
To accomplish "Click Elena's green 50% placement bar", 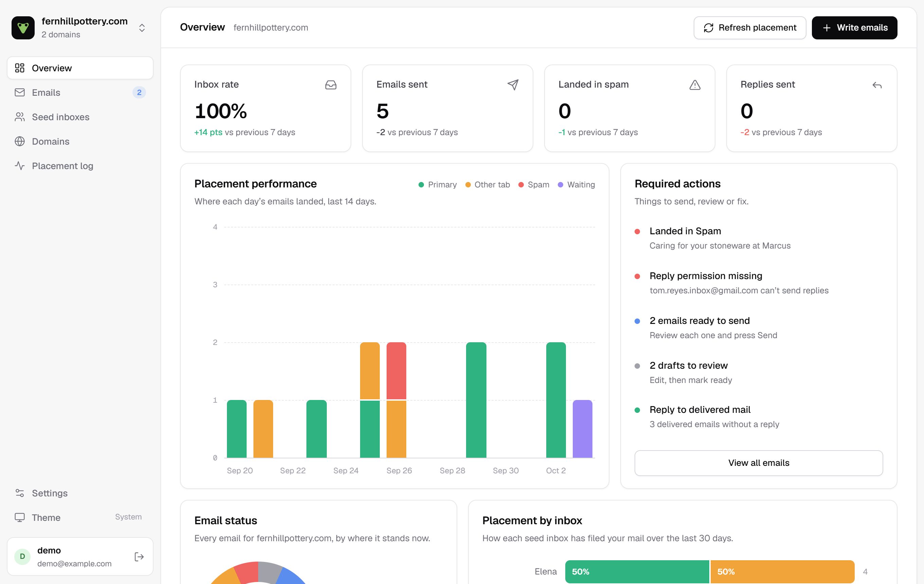I will (x=637, y=572).
